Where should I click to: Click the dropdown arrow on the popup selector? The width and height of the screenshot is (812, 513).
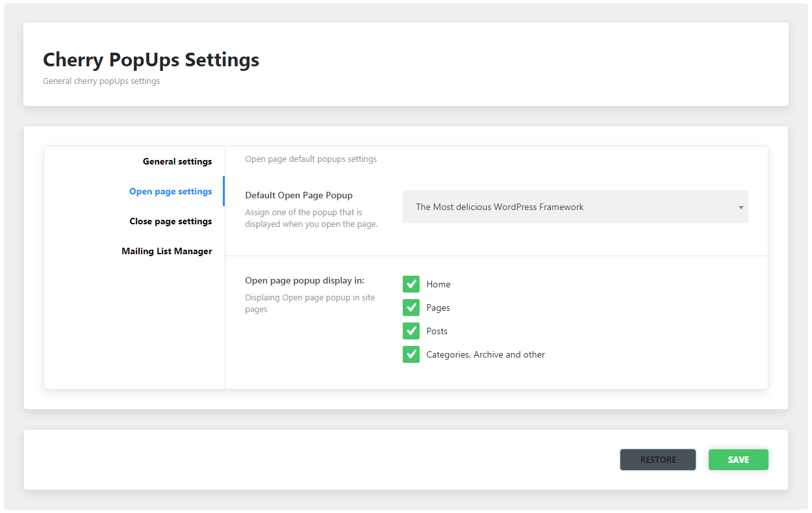741,207
